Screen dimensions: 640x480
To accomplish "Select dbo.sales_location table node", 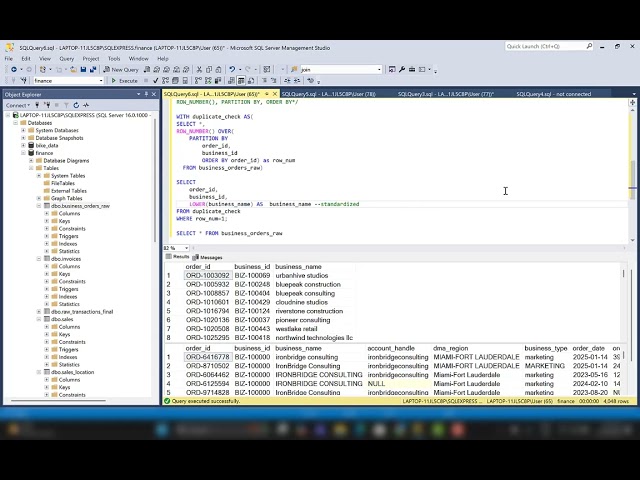I will coord(73,372).
